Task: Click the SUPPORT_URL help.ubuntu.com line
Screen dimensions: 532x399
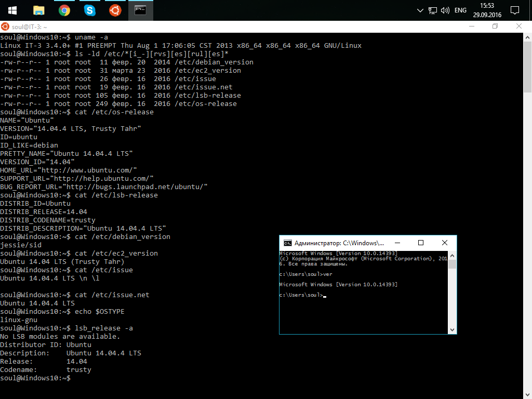Action: click(77, 179)
